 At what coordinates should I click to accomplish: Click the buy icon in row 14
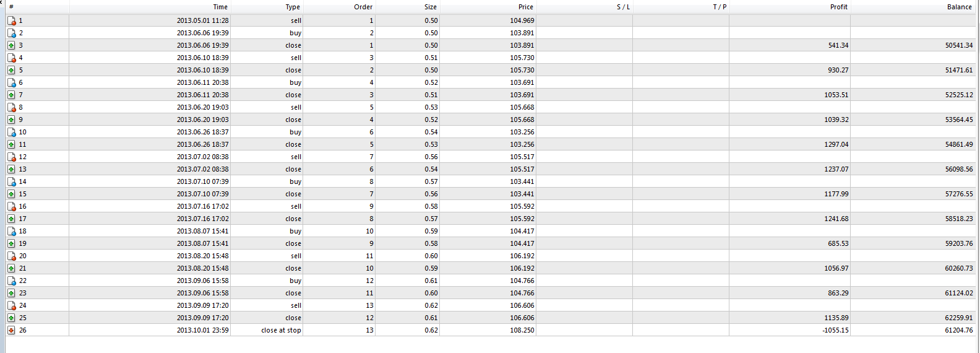[11, 181]
